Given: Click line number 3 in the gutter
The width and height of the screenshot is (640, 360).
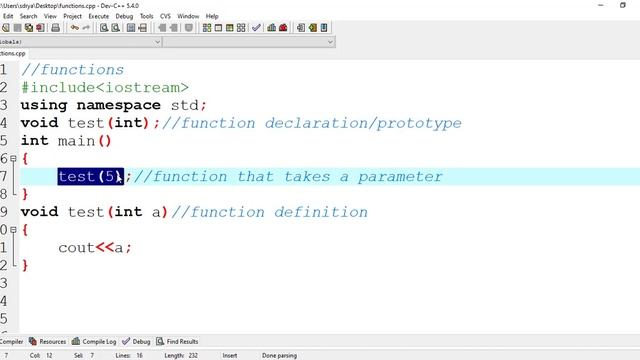Looking at the screenshot, I should [4, 105].
